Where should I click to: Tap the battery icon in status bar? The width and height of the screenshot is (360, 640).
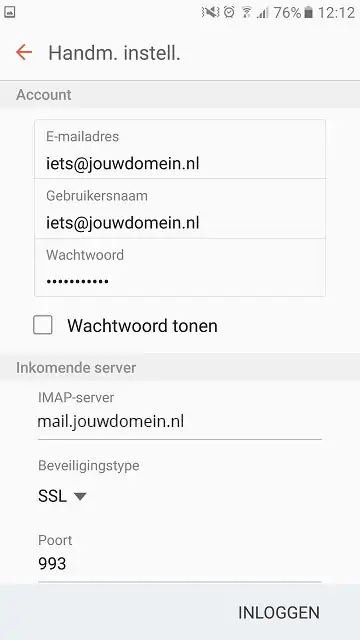[309, 13]
